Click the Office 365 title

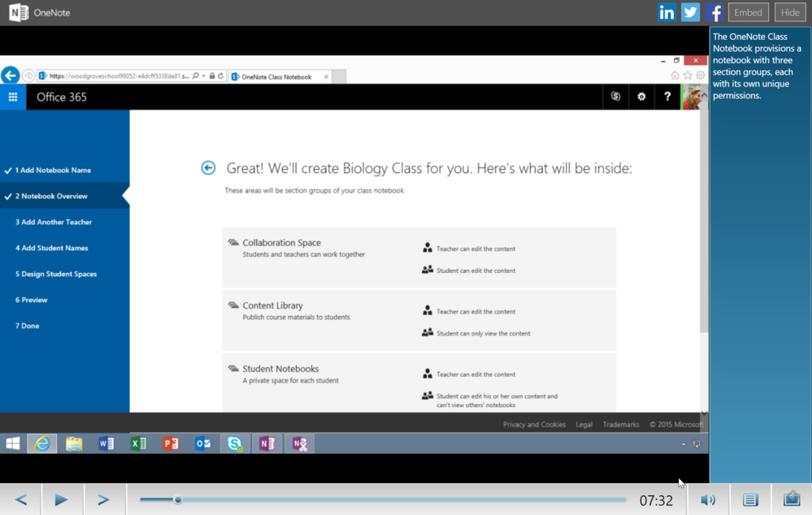(62, 97)
